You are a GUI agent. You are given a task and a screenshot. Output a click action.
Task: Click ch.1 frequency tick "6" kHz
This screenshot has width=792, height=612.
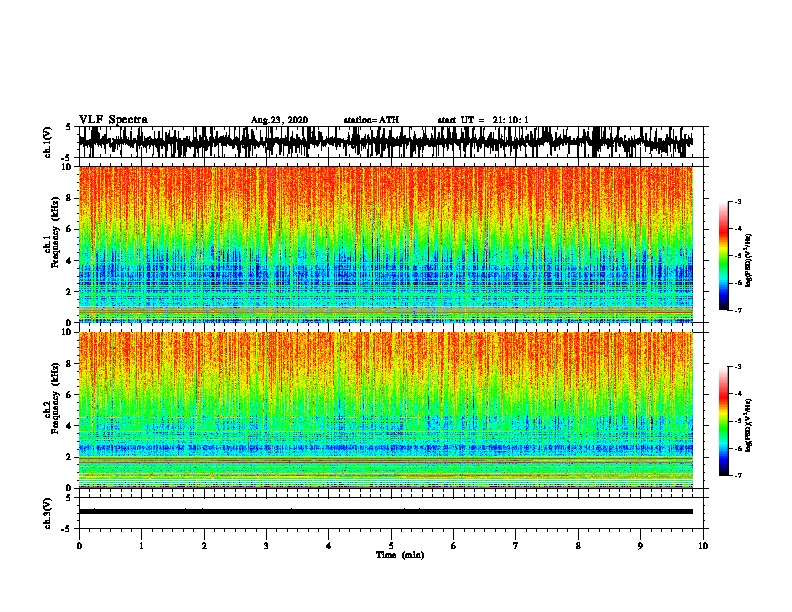[70, 229]
